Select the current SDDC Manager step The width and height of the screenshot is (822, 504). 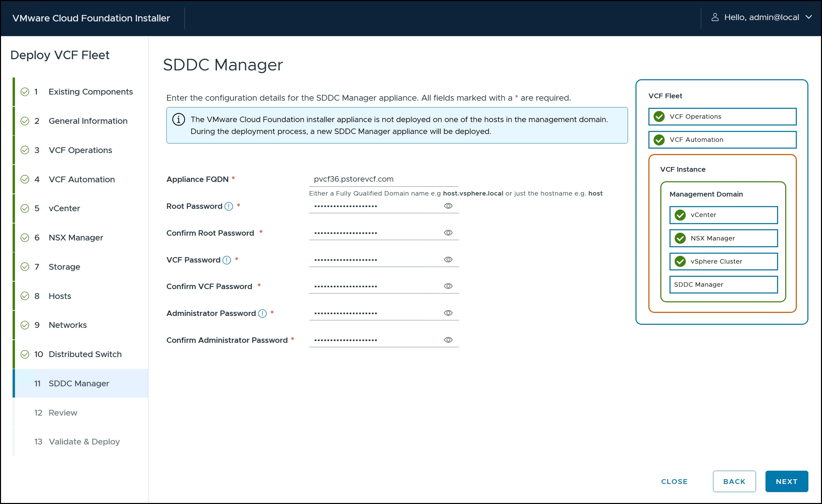coord(81,384)
